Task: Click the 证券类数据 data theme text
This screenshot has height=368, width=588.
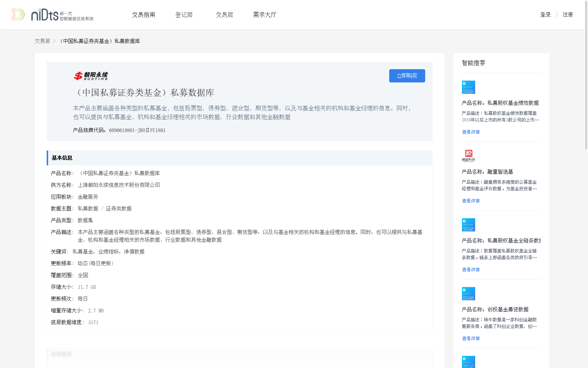Action: click(x=119, y=209)
